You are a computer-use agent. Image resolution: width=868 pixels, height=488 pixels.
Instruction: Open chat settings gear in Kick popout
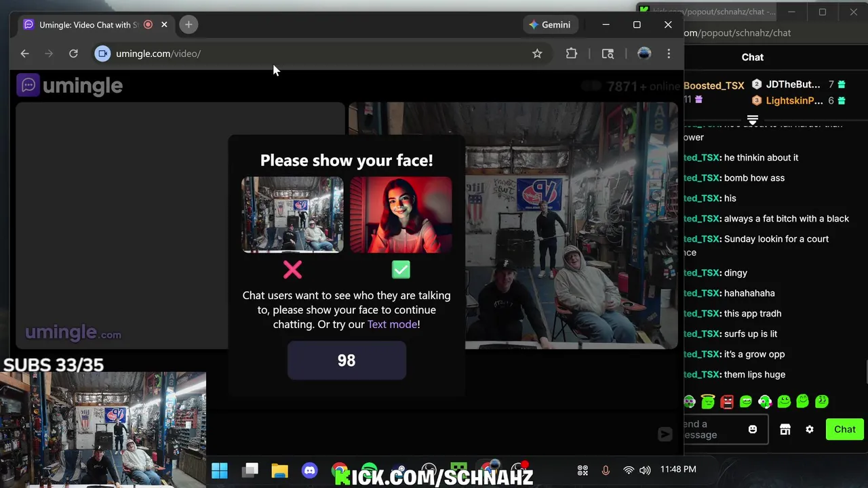[810, 429]
